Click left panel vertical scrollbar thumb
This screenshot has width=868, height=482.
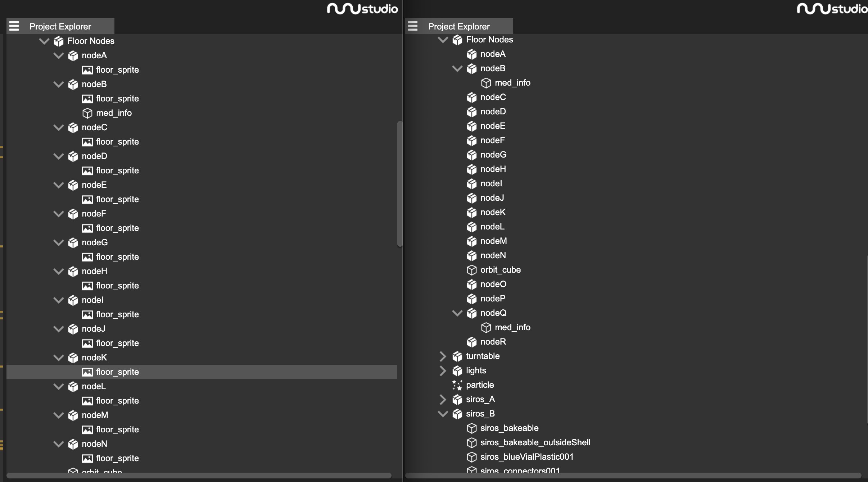tap(399, 183)
